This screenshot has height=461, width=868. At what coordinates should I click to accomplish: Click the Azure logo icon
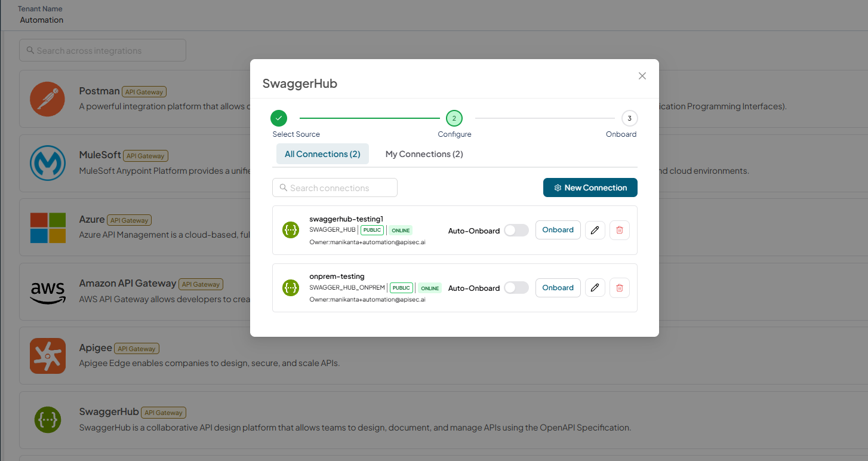click(x=48, y=228)
